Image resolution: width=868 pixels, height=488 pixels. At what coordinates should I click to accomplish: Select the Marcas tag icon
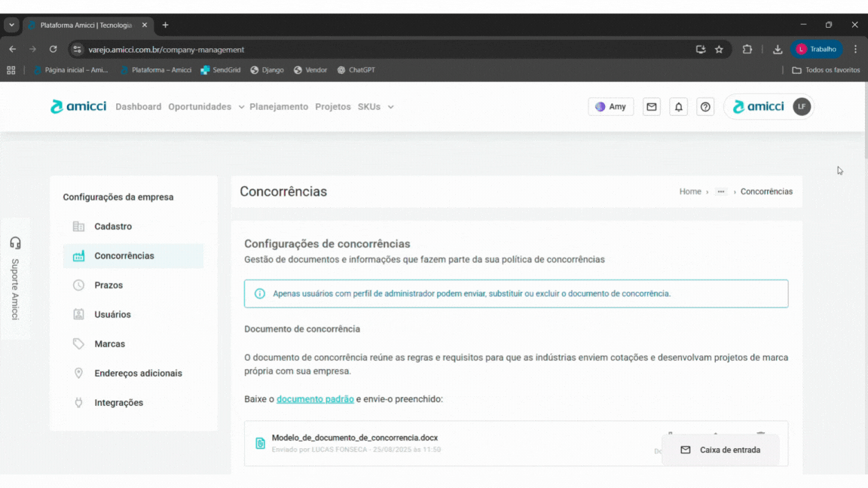pyautogui.click(x=79, y=343)
